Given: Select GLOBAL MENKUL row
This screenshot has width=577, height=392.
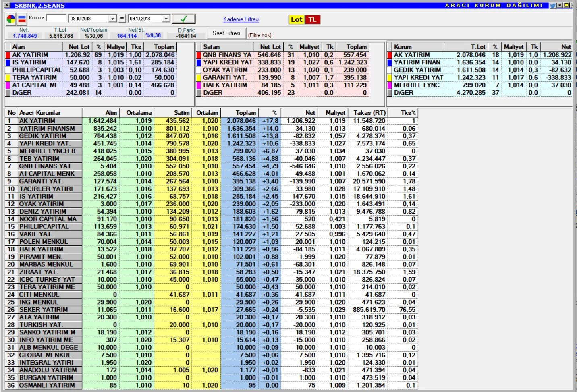Looking at the screenshot, I should click(x=211, y=355).
